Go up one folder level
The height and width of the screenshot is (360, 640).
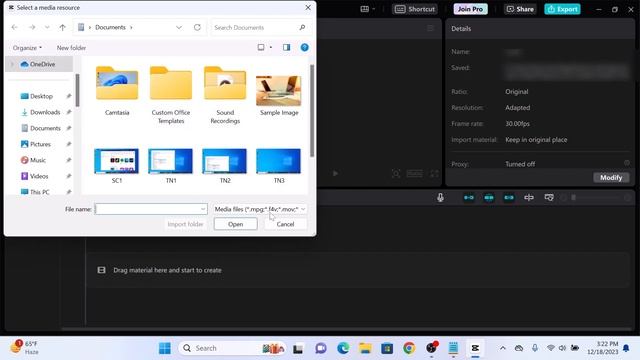pyautogui.click(x=62, y=27)
